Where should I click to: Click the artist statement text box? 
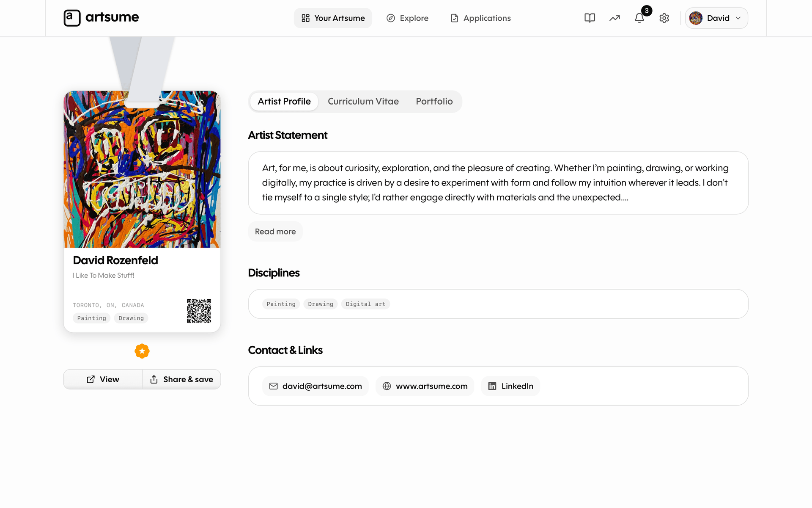pos(498,183)
